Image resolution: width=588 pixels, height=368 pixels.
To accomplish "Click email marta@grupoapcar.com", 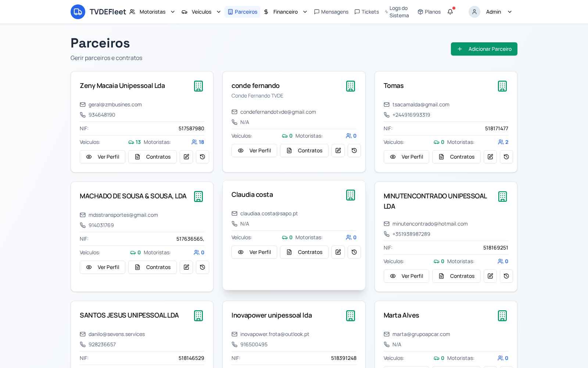I will tap(421, 334).
